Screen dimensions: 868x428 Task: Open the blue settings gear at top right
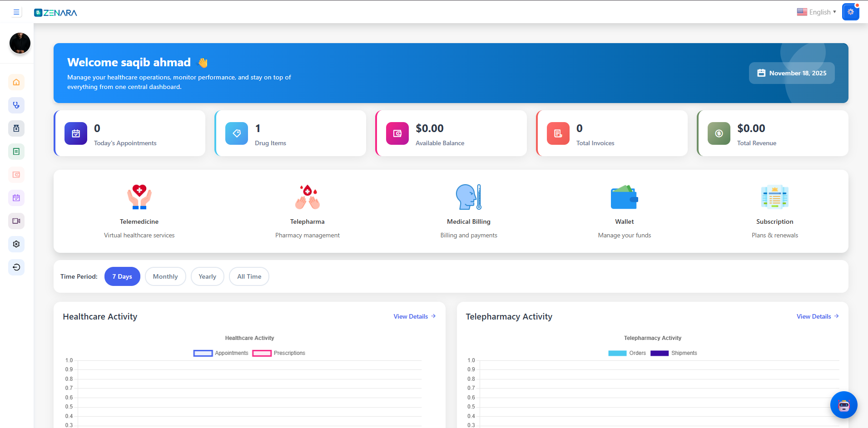click(x=850, y=12)
